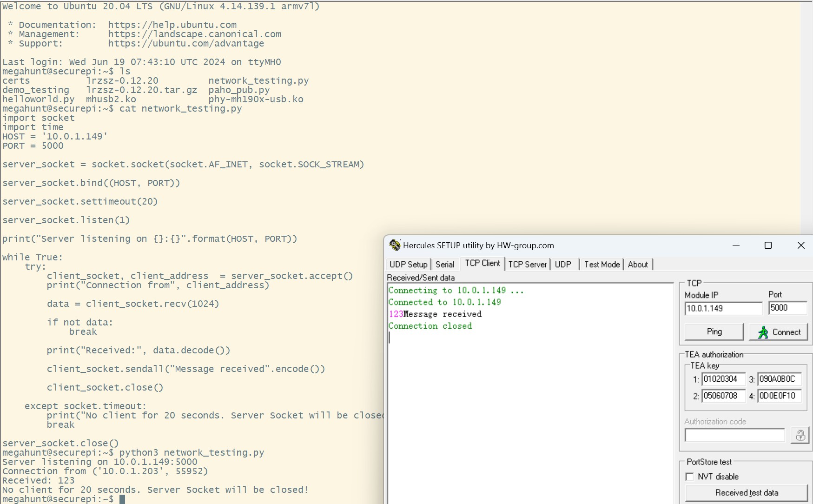Click the Hercules application icon in the title bar
This screenshot has width=813, height=504.
coord(395,245)
